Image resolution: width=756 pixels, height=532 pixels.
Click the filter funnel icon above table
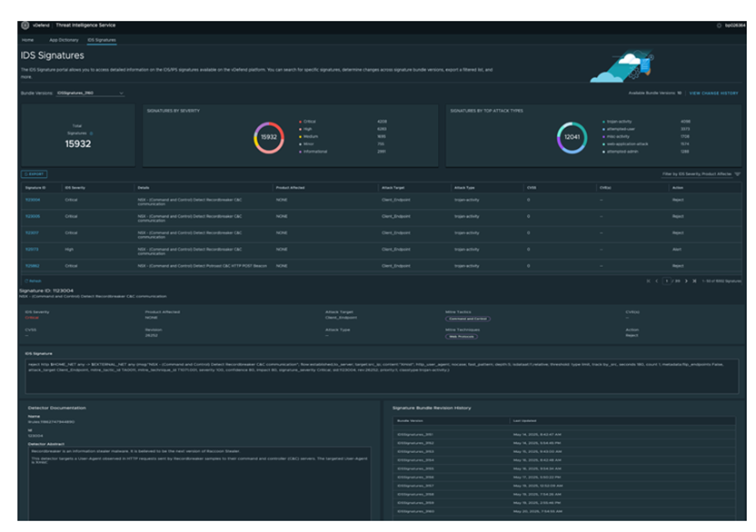[737, 172]
